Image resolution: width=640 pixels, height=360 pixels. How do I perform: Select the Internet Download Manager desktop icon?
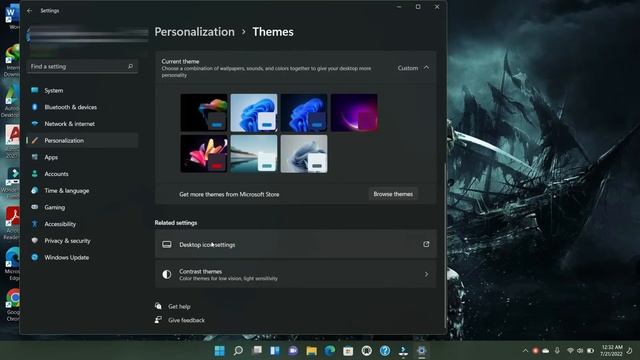pyautogui.click(x=11, y=60)
